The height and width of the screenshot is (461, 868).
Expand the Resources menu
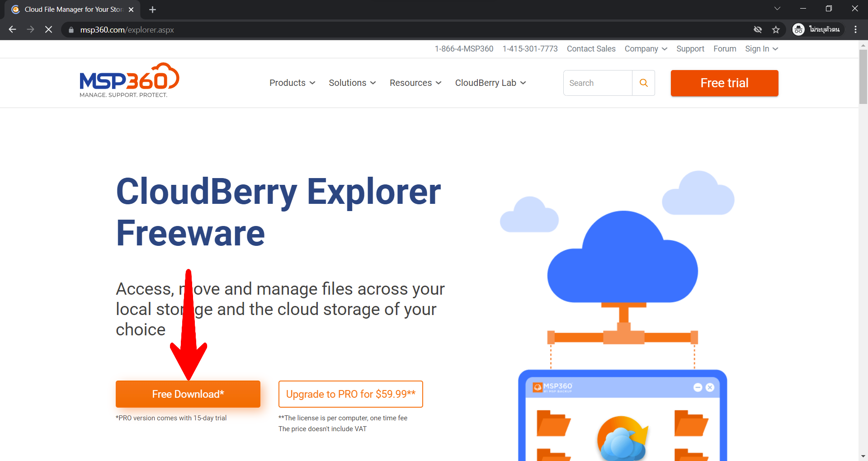pos(415,83)
